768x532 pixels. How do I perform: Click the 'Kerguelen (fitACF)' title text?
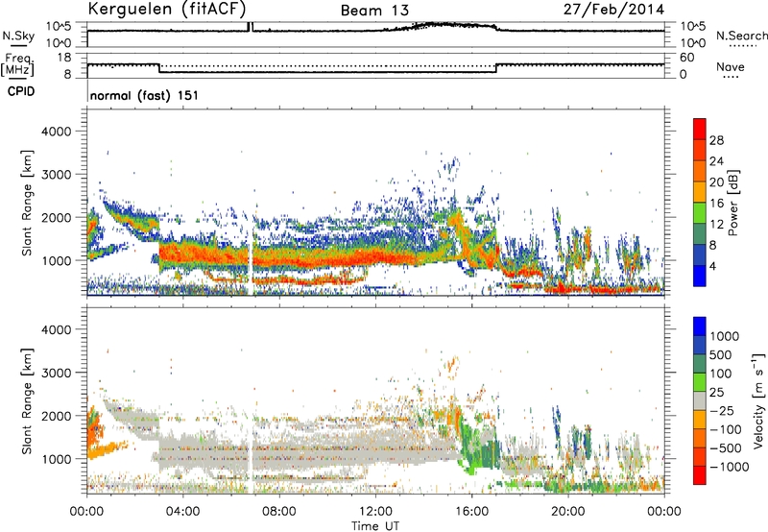click(166, 9)
